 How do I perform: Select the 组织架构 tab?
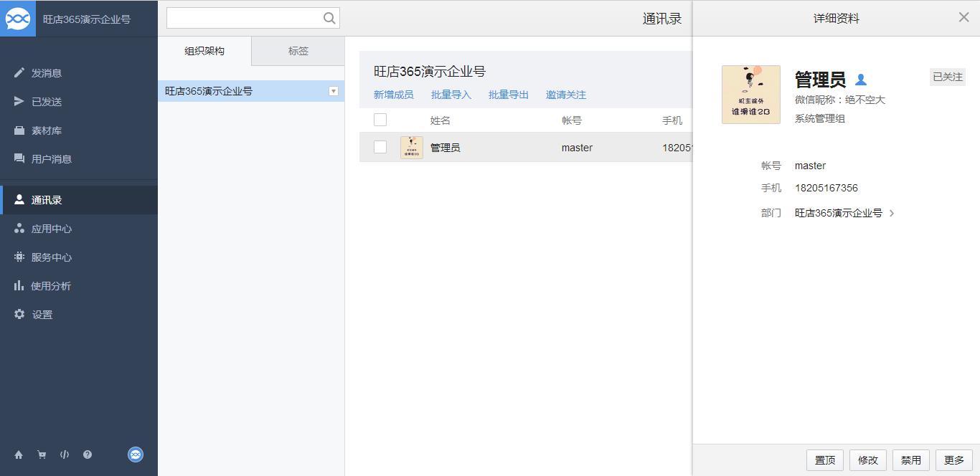point(204,51)
